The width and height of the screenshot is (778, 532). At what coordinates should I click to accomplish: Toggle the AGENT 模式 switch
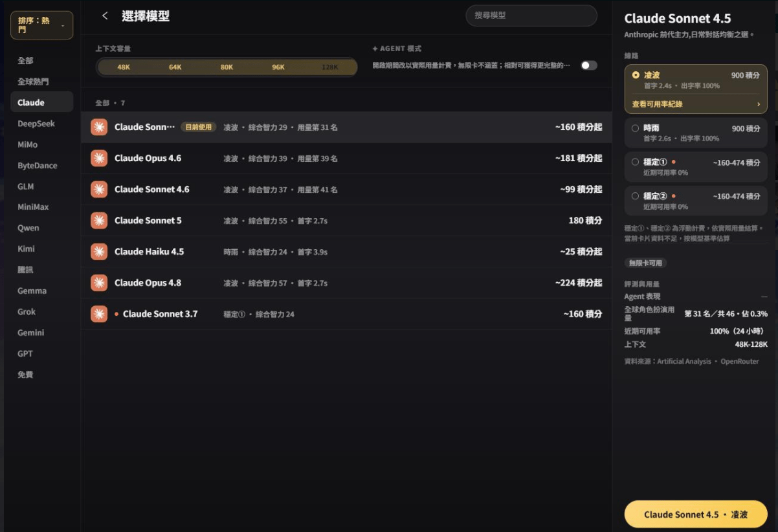589,65
